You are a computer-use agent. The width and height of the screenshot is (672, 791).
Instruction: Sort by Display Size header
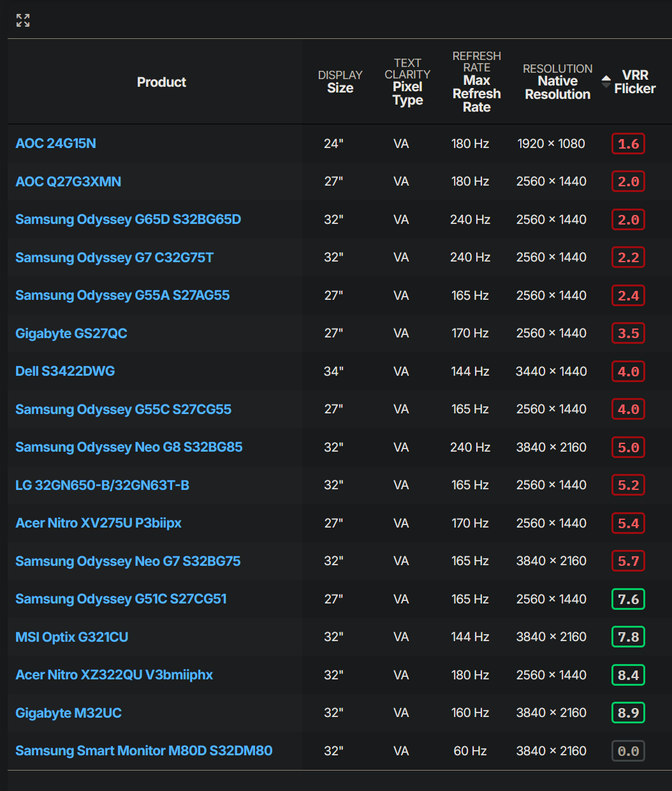tap(340, 82)
